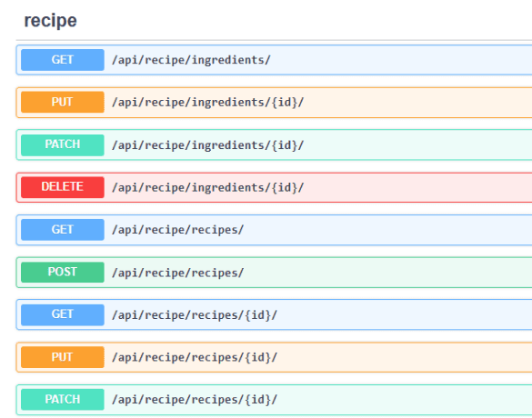Open the DELETE ingredients/{id} operation
The width and height of the screenshot is (532, 418).
[x=274, y=187]
